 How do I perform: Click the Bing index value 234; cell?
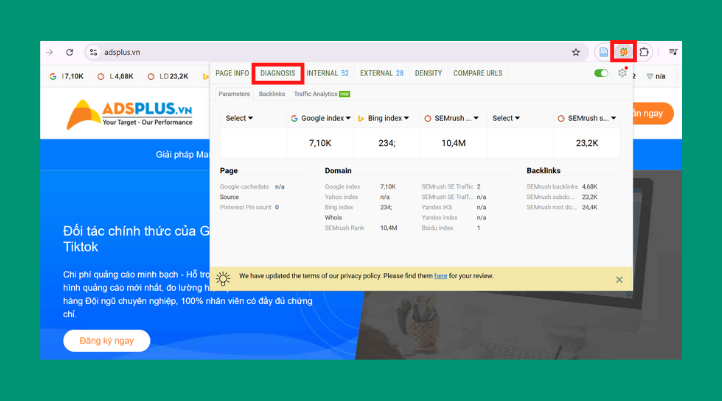[387, 143]
